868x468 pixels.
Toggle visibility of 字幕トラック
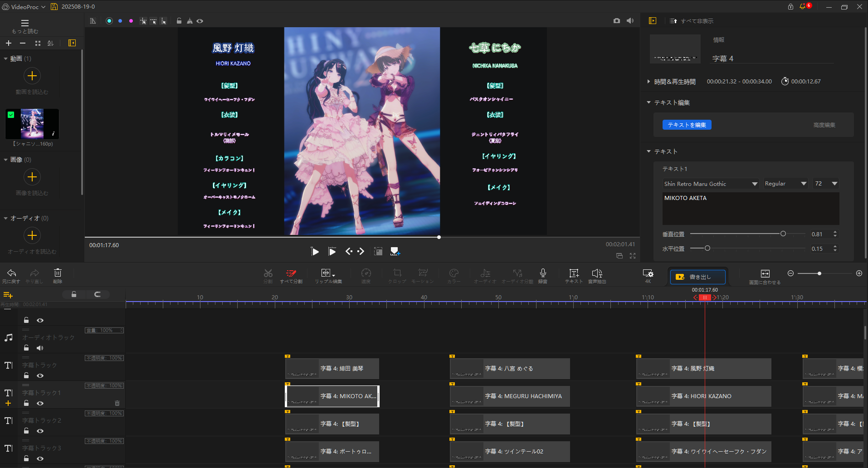[x=40, y=375]
